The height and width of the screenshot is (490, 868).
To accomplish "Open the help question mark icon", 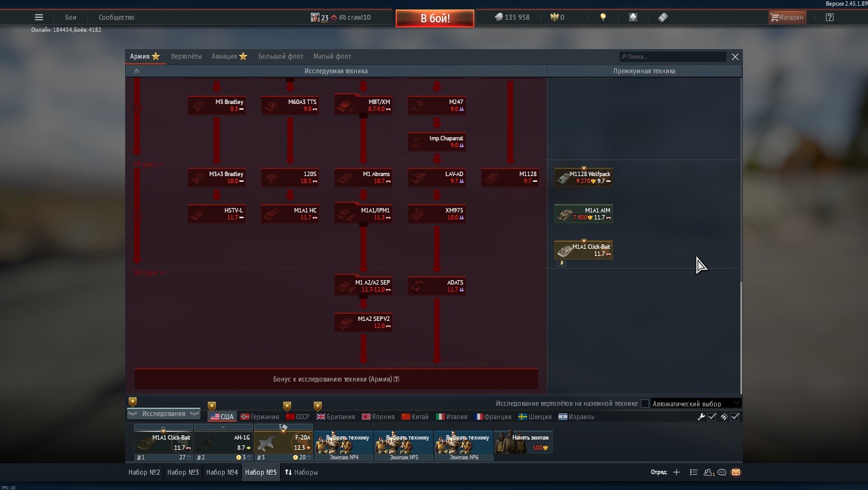I will (x=829, y=17).
